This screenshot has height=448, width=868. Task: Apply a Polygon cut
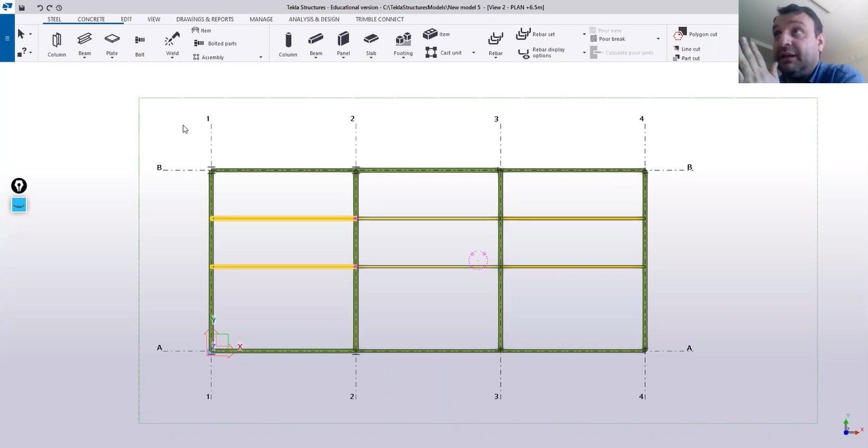click(x=695, y=34)
